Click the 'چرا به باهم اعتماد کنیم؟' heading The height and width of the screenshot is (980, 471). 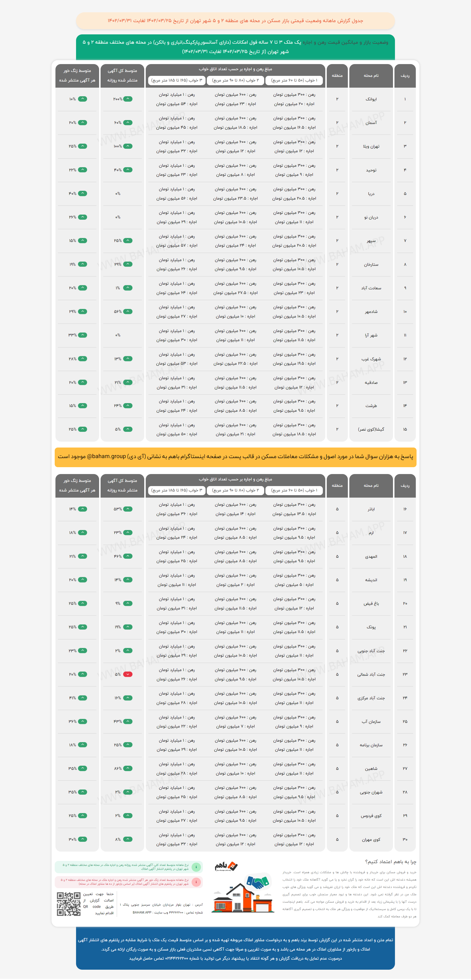point(390,862)
